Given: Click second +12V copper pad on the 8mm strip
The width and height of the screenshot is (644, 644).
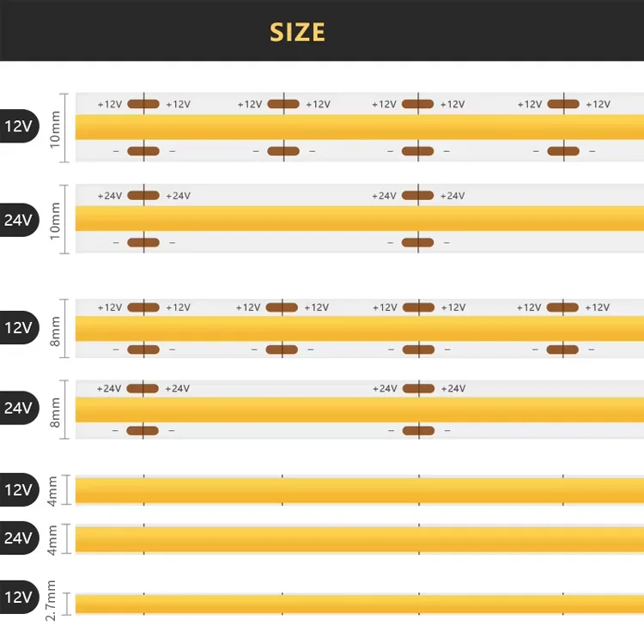Looking at the screenshot, I should tap(282, 307).
